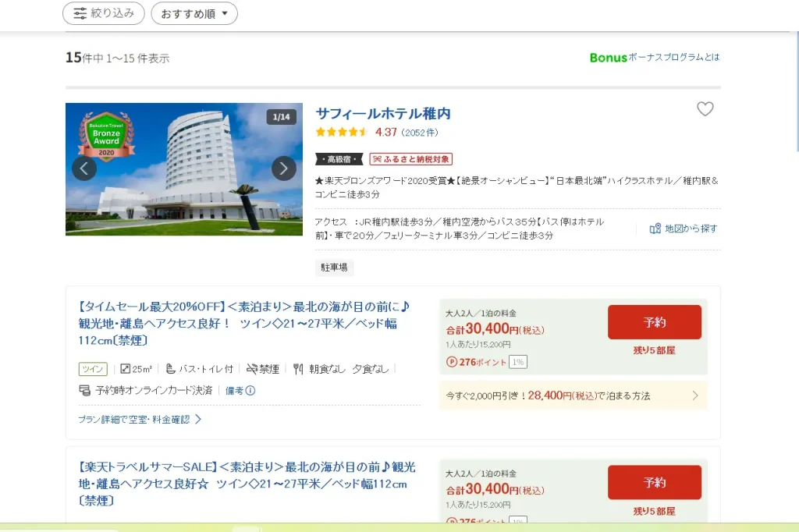This screenshot has height=532, width=799.
Task: Click the hotel building photo thumbnail
Action: pyautogui.click(x=184, y=169)
